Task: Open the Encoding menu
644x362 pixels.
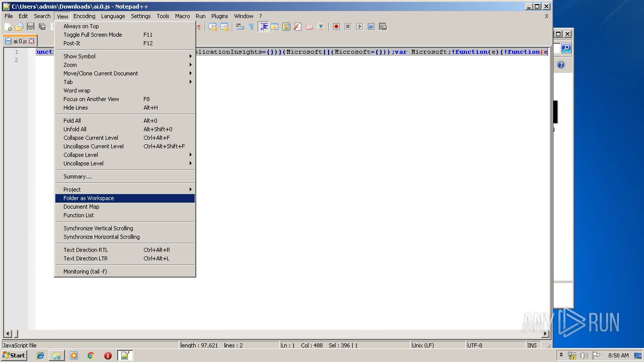Action: (84, 16)
